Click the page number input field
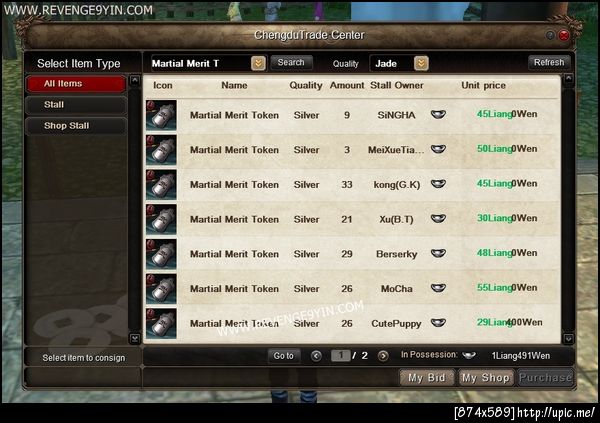The width and height of the screenshot is (600, 423). [340, 356]
